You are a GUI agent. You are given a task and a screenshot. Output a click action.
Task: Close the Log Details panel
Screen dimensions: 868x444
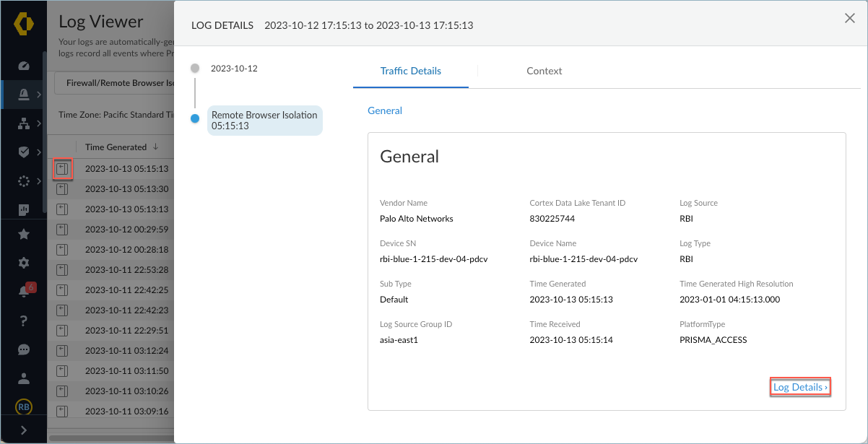(850, 19)
